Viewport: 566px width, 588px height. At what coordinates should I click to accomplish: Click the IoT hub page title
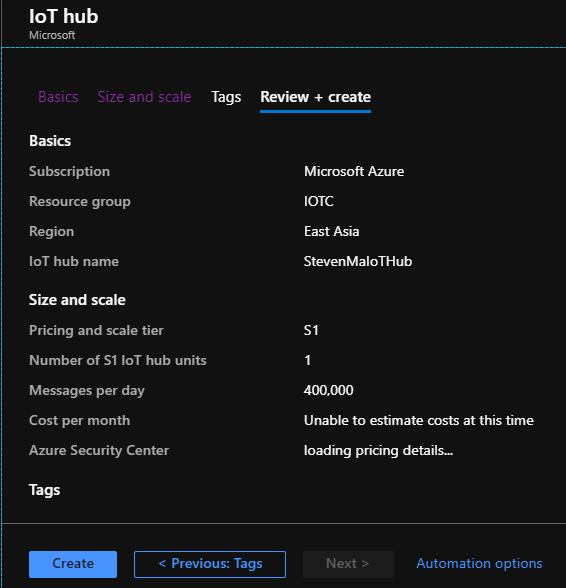coord(64,16)
